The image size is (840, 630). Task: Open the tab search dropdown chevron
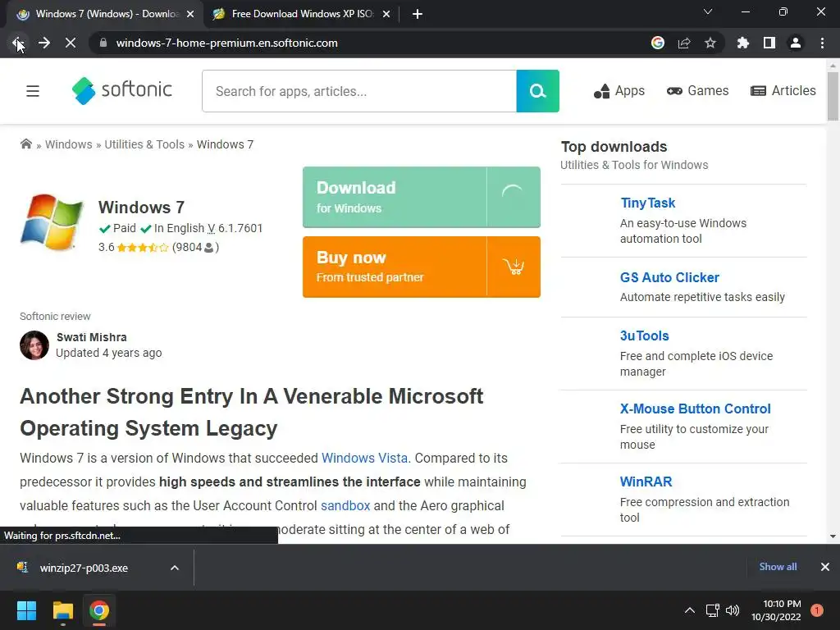click(x=708, y=12)
